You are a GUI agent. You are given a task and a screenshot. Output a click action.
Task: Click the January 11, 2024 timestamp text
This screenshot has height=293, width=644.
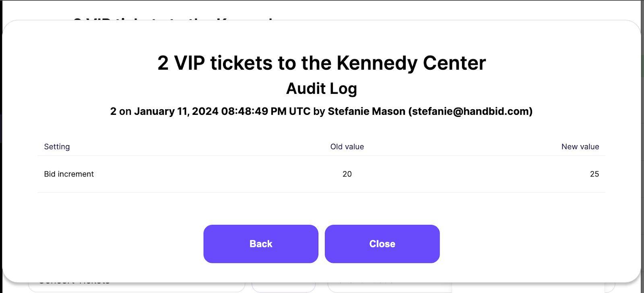(x=176, y=111)
